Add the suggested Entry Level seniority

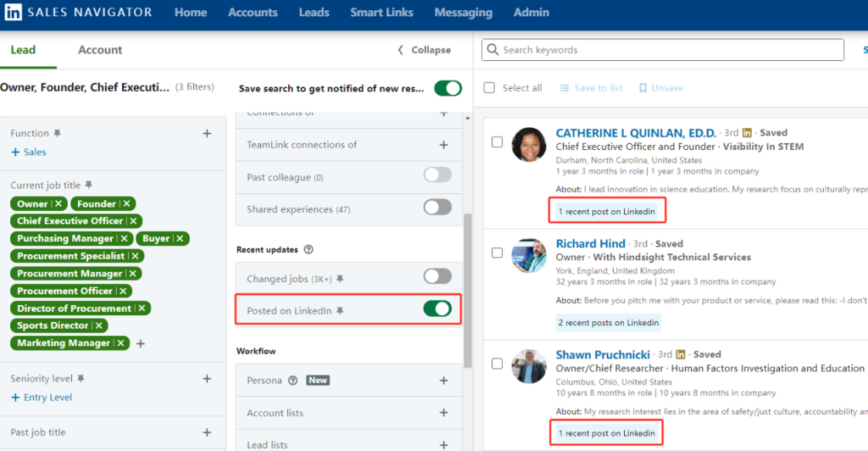[42, 398]
